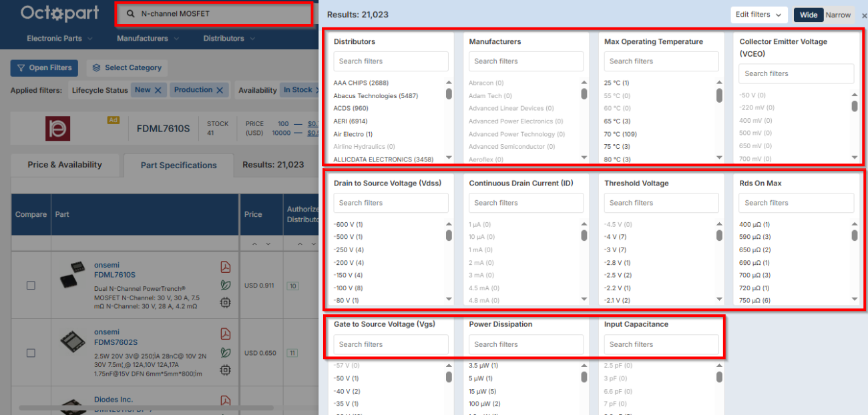Click the scroll-up arrow in Distributors list
This screenshot has width=868, height=415.
449,83
